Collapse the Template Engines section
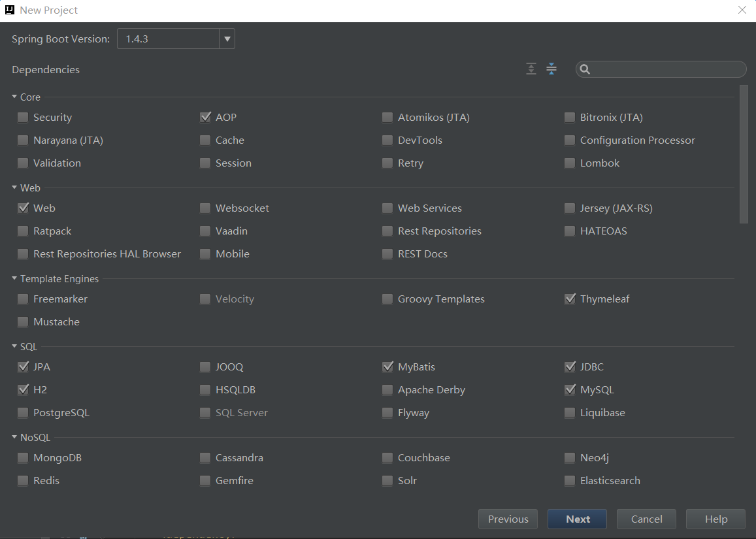Image resolution: width=756 pixels, height=539 pixels. coord(14,279)
